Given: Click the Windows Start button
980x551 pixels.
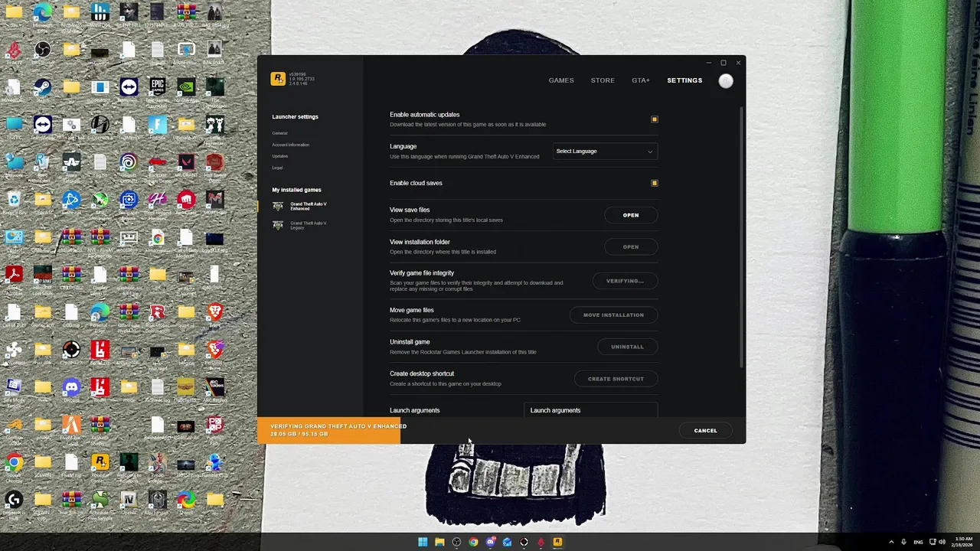Looking at the screenshot, I should click(423, 542).
